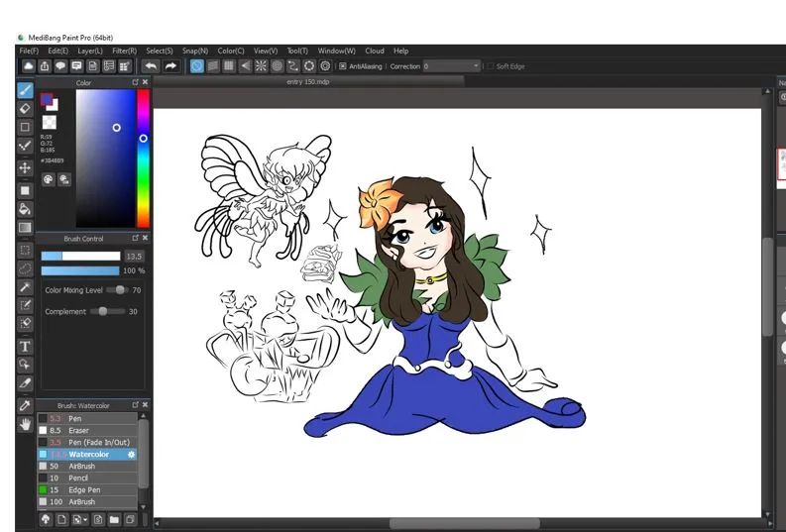This screenshot has height=532, width=786.
Task: Select the Bucket fill tool
Action: click(25, 209)
